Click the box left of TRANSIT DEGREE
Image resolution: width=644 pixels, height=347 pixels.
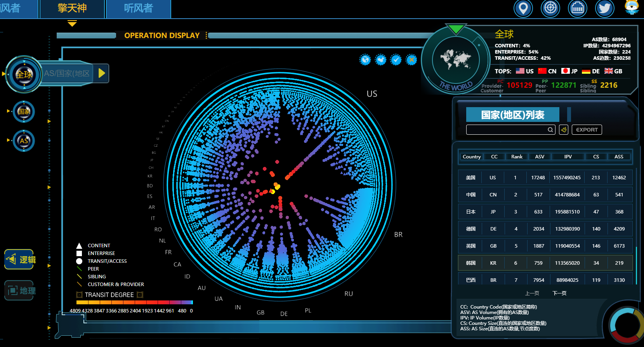(x=80, y=295)
